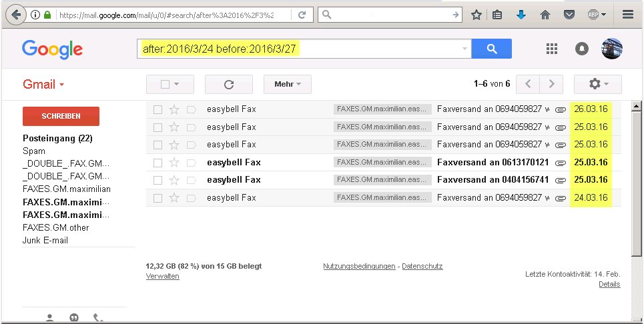Open Datenschutz link
This screenshot has width=644, height=324.
422,266
